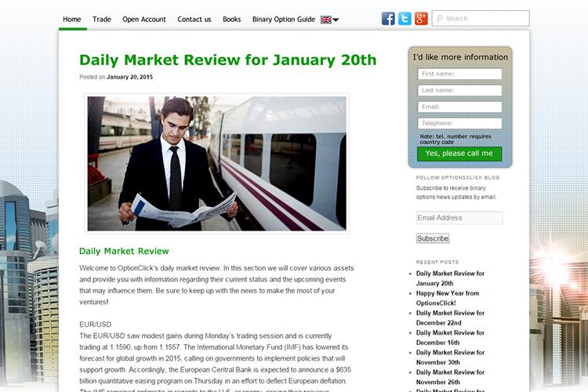Open 'Happy New Year from OptionsClick!' post
Image resolution: width=588 pixels, height=392 pixels.
(448, 298)
